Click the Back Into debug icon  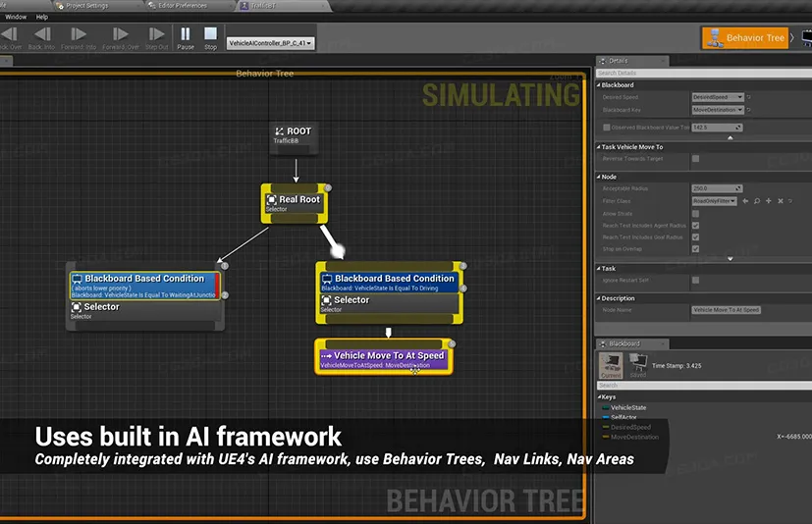coord(42,34)
